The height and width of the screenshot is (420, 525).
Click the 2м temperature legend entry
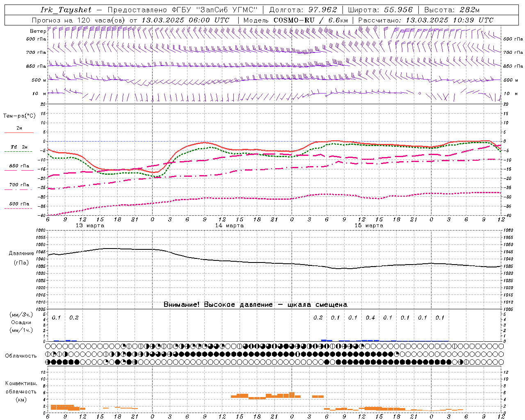click(19, 128)
